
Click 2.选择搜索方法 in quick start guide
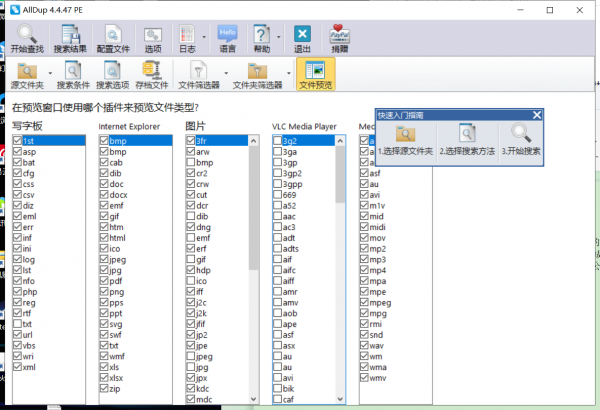point(467,140)
